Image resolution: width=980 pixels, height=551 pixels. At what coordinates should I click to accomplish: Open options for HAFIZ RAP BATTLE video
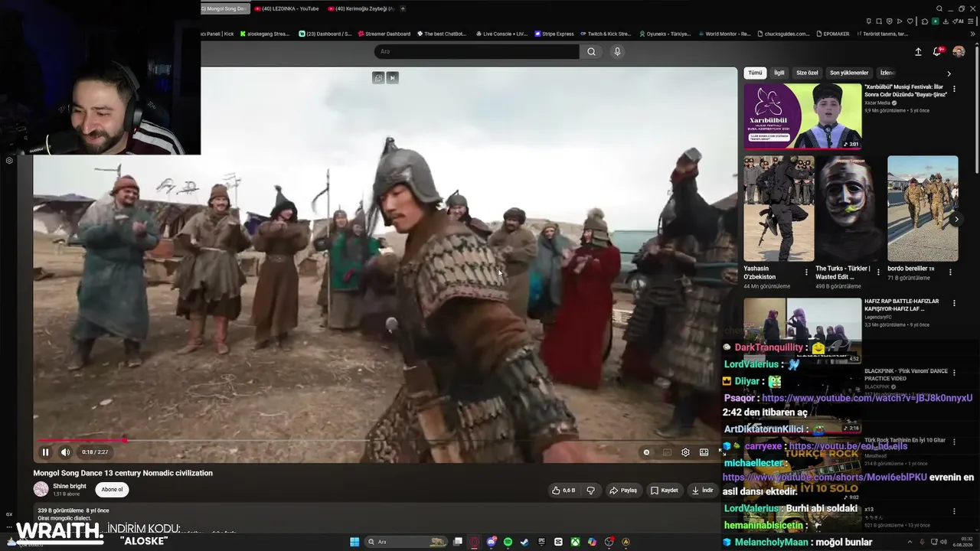(954, 303)
